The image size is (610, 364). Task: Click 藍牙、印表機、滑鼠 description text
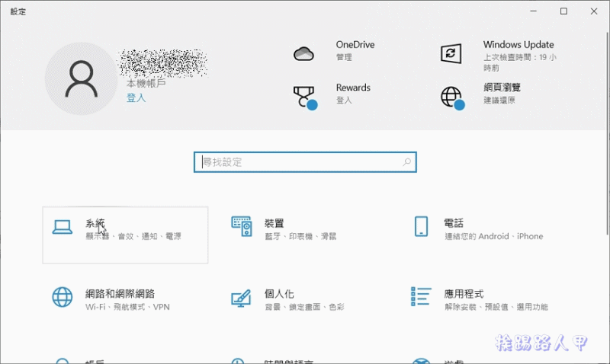(x=300, y=236)
